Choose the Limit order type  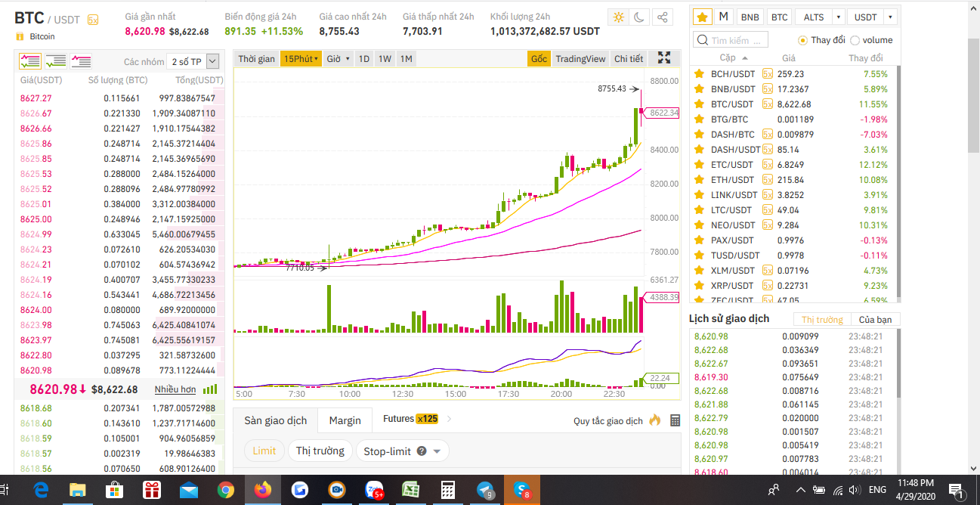pos(264,451)
